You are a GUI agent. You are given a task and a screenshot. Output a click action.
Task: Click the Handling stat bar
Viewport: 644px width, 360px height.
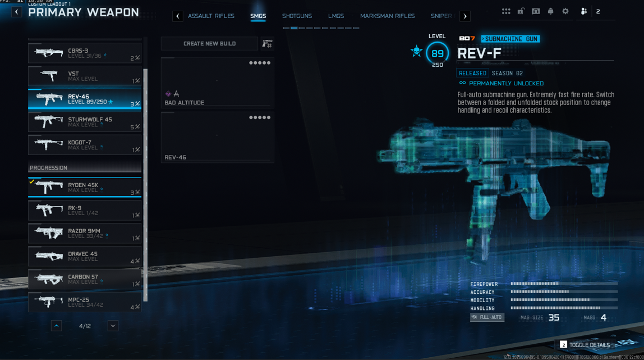click(x=564, y=308)
